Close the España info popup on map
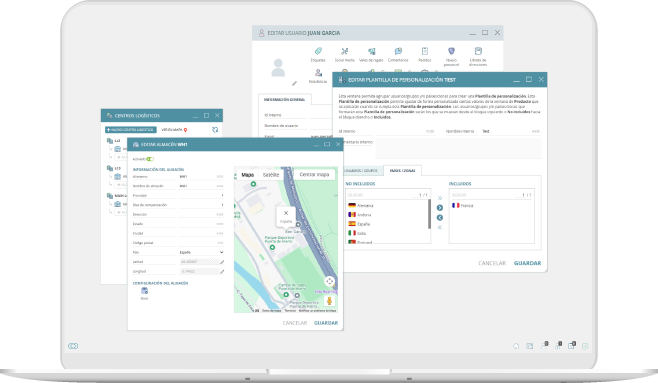This screenshot has height=383, width=658. pyautogui.click(x=286, y=213)
